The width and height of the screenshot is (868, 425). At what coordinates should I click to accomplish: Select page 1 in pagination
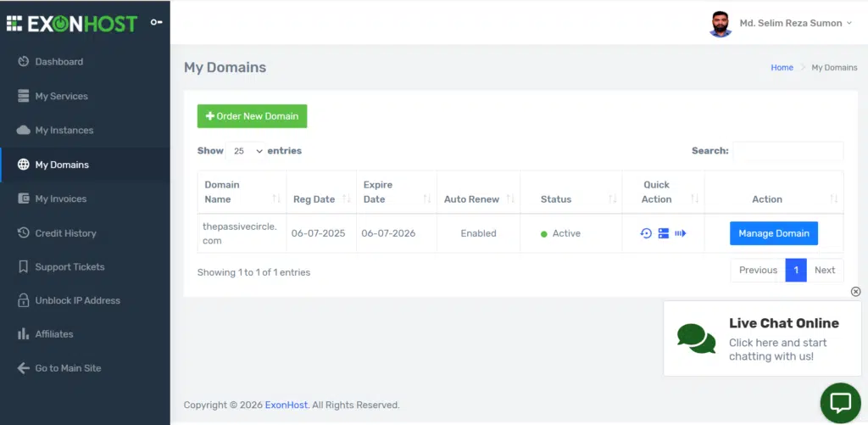(x=796, y=271)
